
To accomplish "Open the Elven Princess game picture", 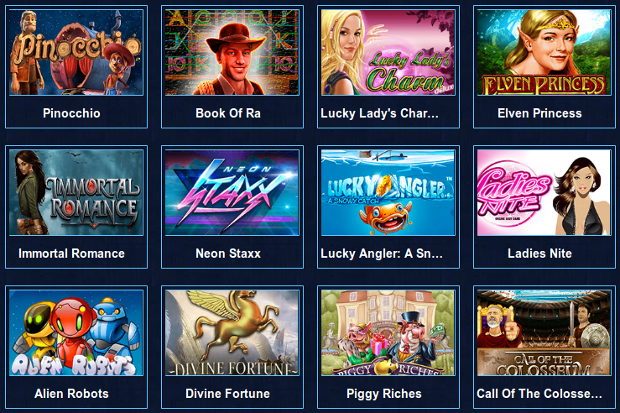I will pos(544,53).
